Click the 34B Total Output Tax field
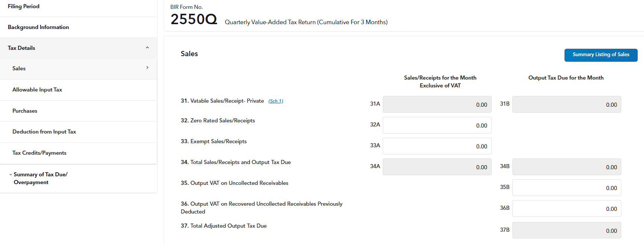 pyautogui.click(x=566, y=167)
